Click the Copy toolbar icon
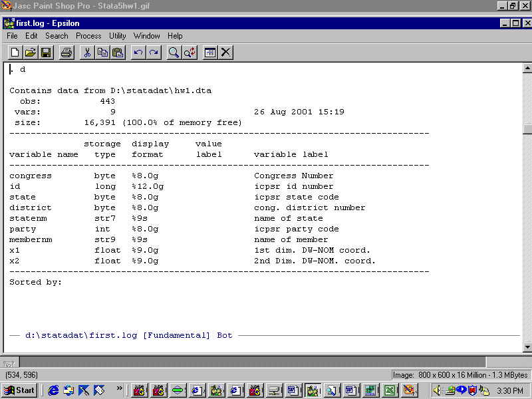Image resolution: width=532 pixels, height=399 pixels. pyautogui.click(x=102, y=53)
